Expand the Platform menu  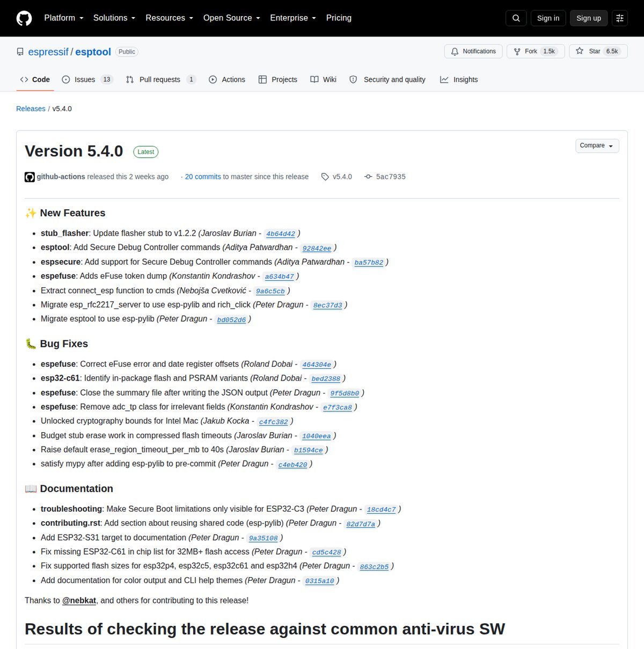64,18
